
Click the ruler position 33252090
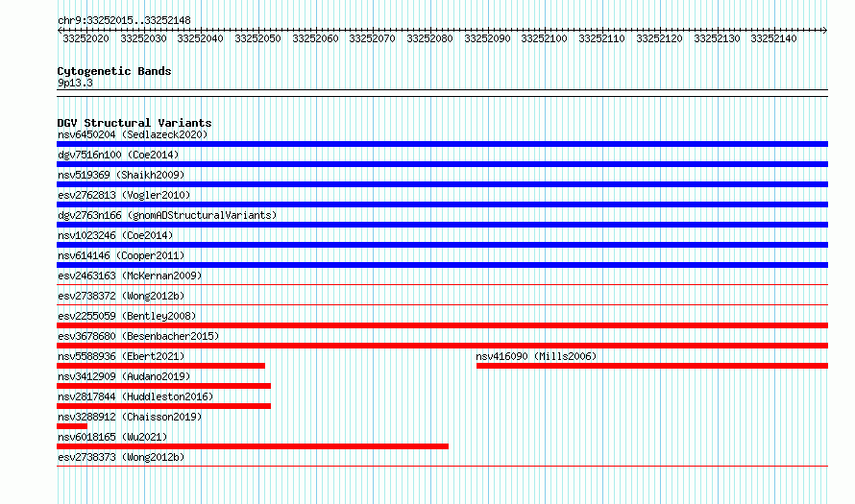click(487, 38)
